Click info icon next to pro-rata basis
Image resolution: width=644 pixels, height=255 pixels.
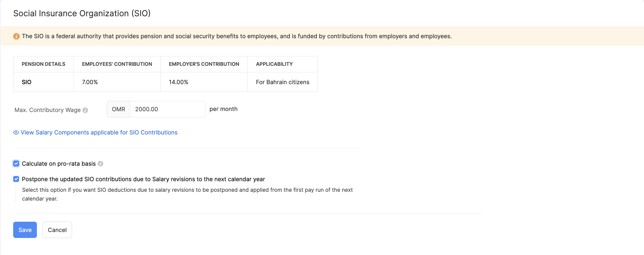point(101,164)
